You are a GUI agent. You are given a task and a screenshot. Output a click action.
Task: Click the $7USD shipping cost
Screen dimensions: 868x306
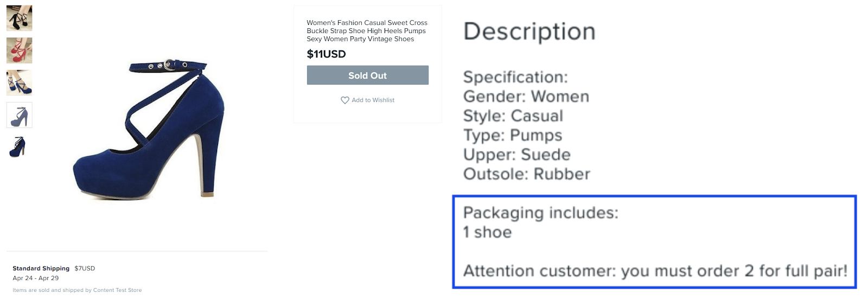coord(85,269)
